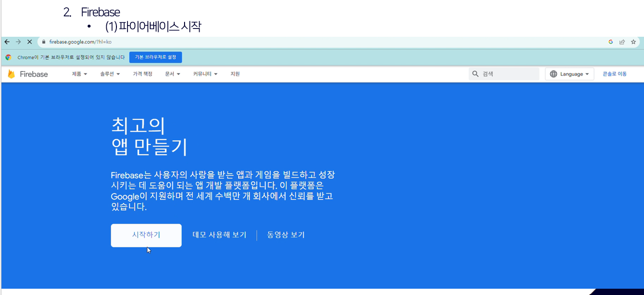The height and width of the screenshot is (295, 644).
Task: Expand the 문서 dropdown menu
Action: pos(172,74)
